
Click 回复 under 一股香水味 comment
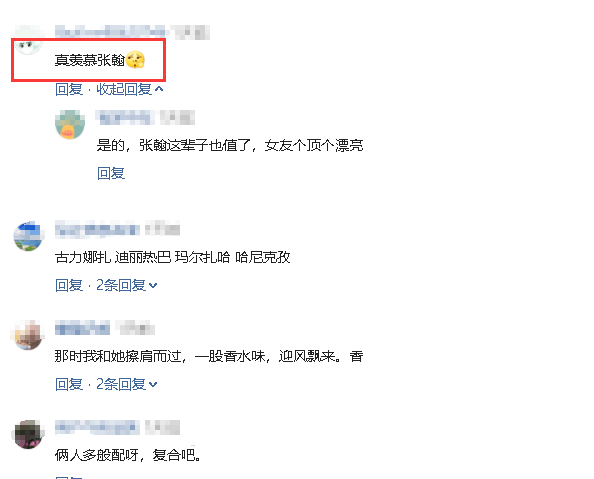pos(69,384)
